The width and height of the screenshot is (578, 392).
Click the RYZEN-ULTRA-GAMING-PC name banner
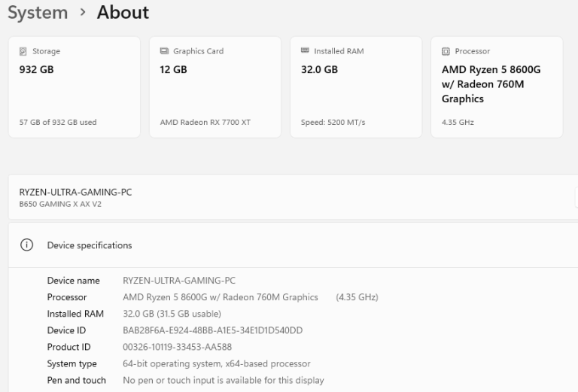75,192
